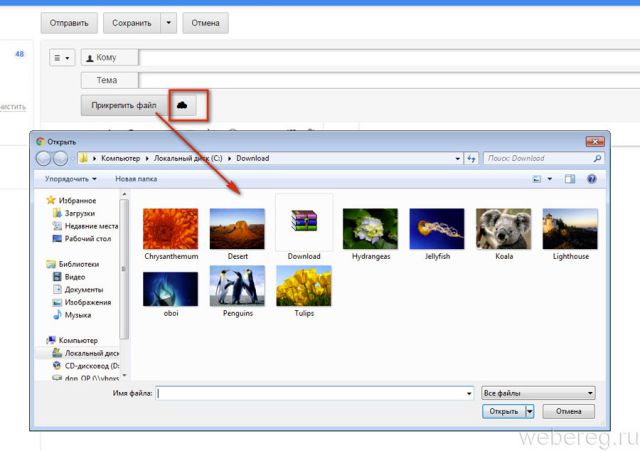The height and width of the screenshot is (451, 640).
Task: Select Рабочий стол in sidebar
Action: [x=82, y=238]
